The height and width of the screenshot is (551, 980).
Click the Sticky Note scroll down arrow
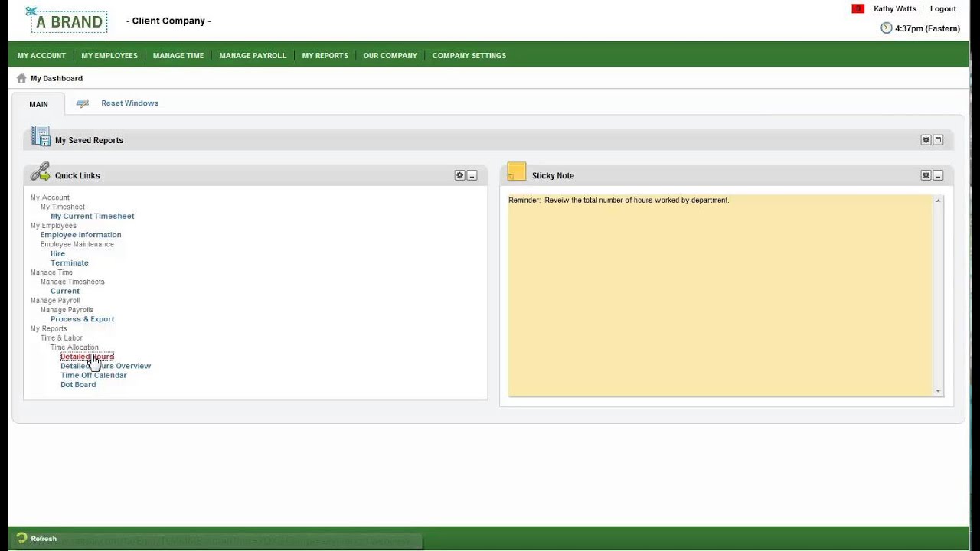tap(938, 391)
